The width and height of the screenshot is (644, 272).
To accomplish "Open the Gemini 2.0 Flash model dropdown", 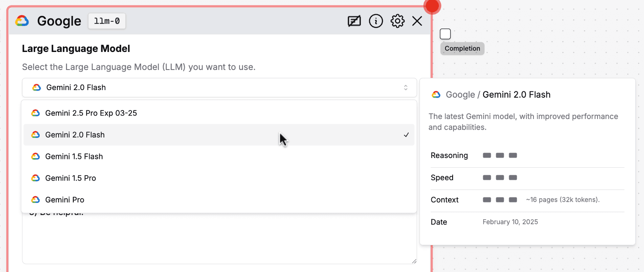I will click(219, 88).
